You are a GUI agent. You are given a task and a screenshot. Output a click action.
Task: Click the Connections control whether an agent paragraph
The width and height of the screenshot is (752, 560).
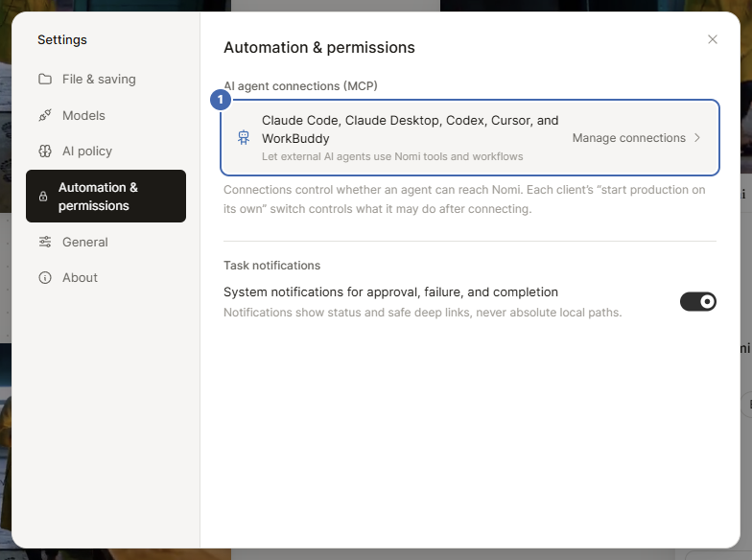[464, 199]
